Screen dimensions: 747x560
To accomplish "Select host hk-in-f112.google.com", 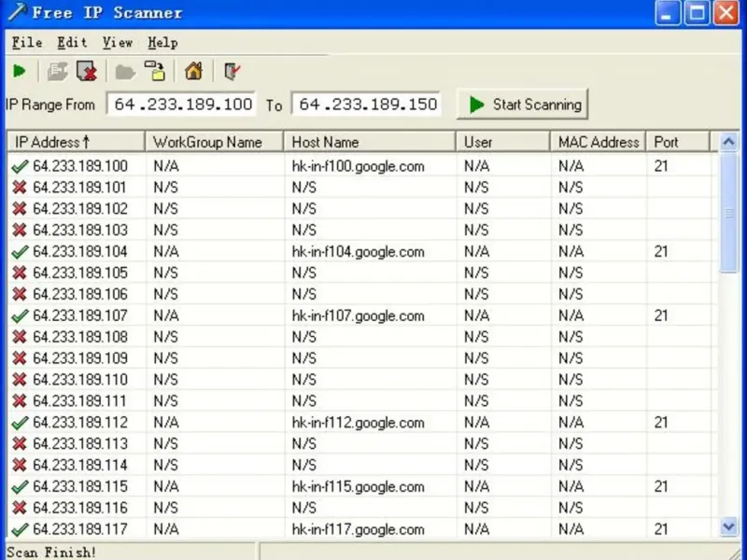I will tap(359, 423).
